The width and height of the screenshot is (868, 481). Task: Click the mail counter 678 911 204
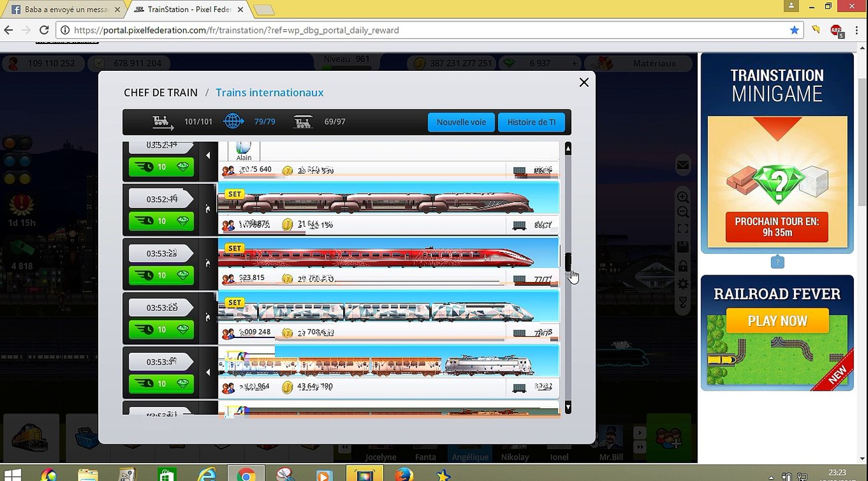[x=129, y=63]
